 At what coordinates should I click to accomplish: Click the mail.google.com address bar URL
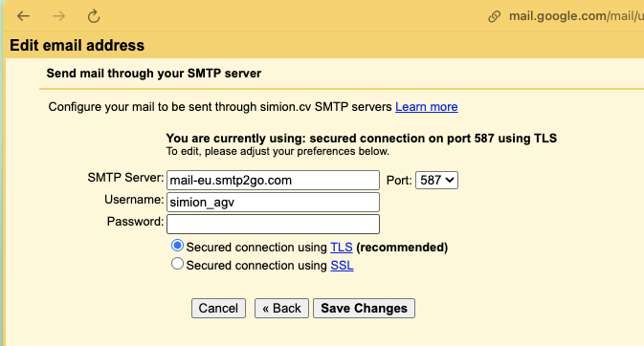[x=576, y=16]
